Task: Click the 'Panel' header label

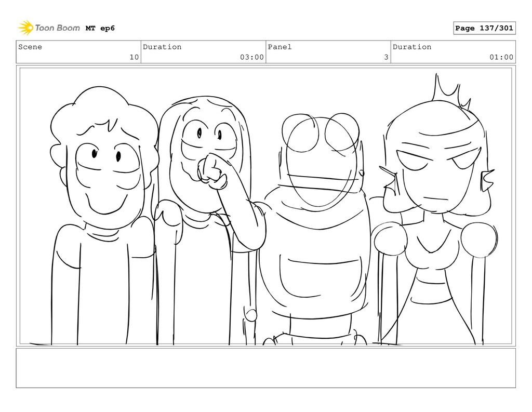Action: 280,47
